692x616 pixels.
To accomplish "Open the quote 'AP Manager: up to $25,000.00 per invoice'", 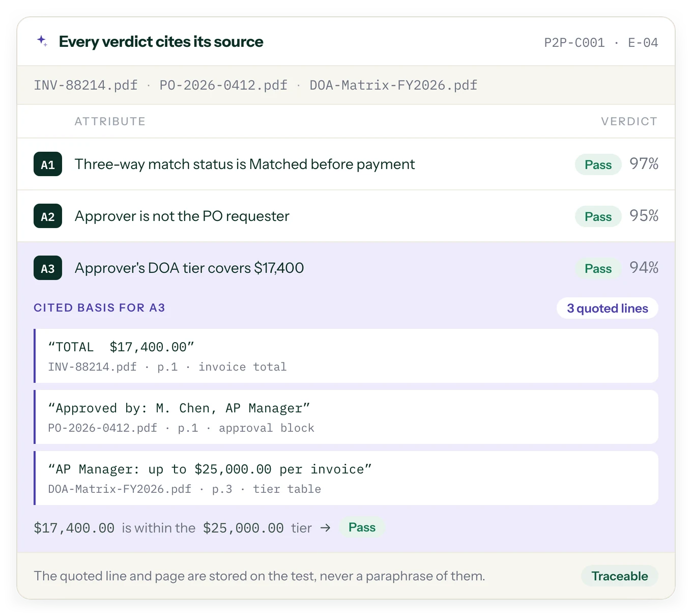I will pos(346,478).
